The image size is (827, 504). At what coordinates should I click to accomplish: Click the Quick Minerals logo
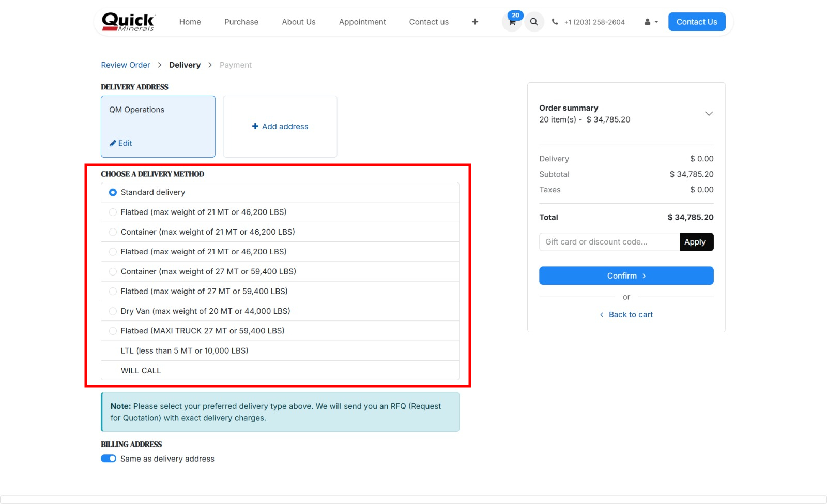coord(127,22)
